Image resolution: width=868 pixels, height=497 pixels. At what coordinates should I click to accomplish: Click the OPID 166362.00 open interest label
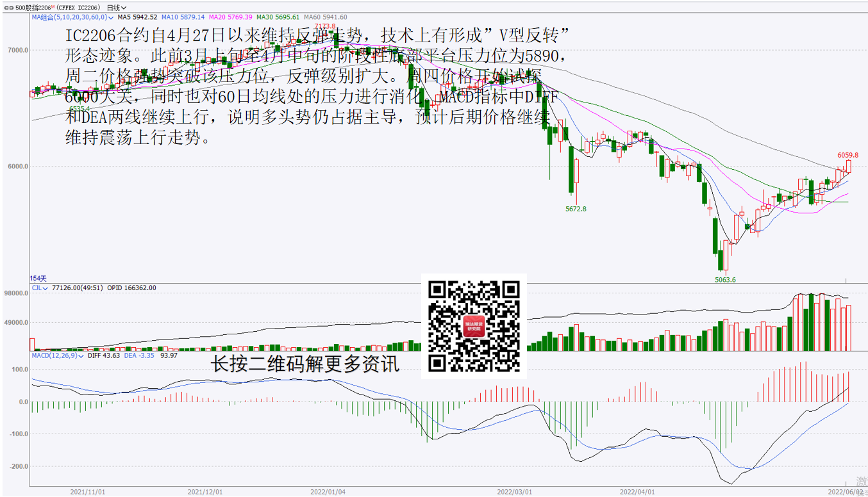point(131,288)
